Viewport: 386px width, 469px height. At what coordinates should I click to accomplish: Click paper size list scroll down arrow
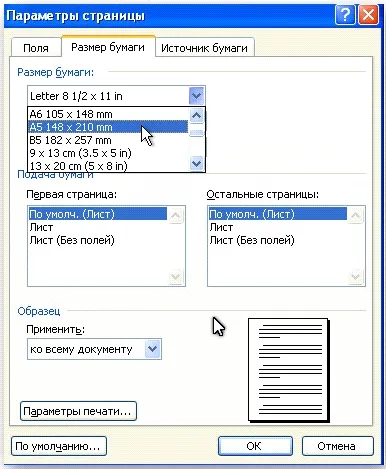point(196,164)
